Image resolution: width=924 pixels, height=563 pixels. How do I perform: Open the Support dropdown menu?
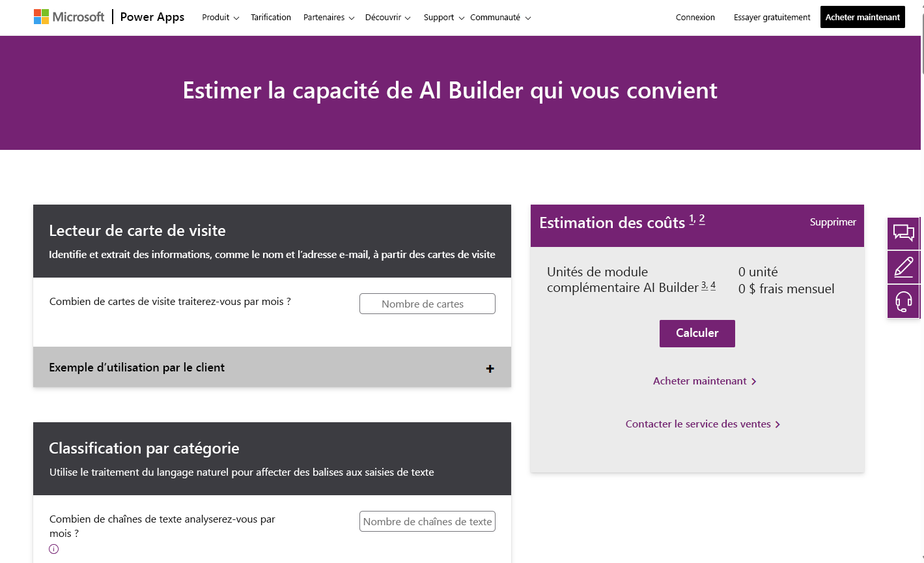[443, 18]
